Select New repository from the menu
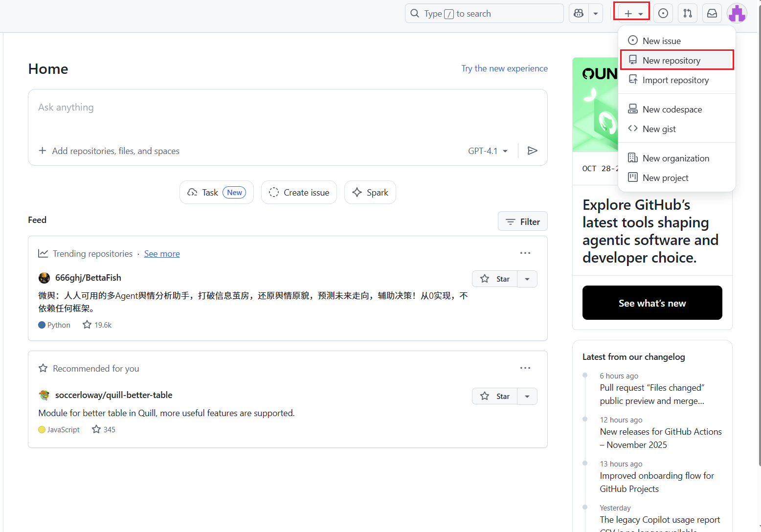This screenshot has height=532, width=761. [x=677, y=60]
